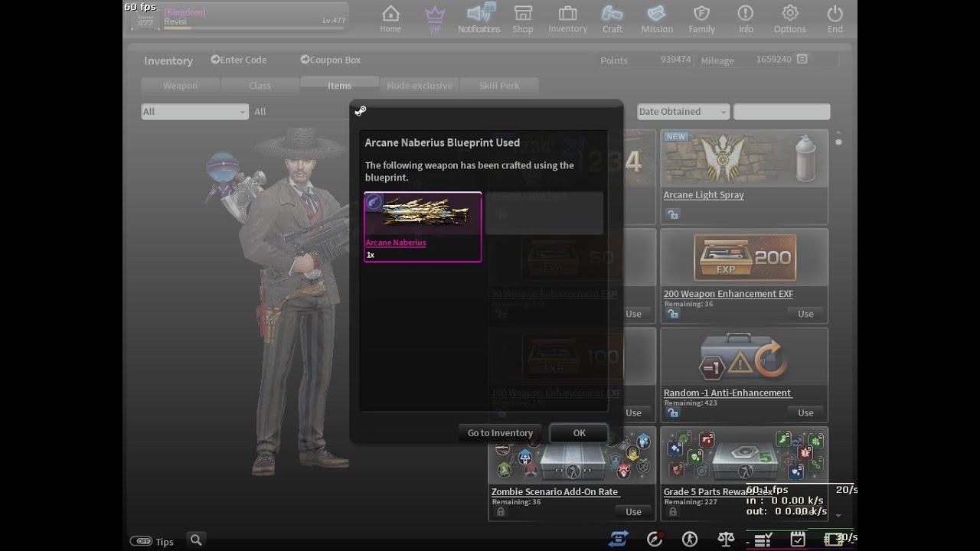Click lock icon on Random -1 Anti-Enhancement card
This screenshot has height=551, width=980.
coord(673,412)
